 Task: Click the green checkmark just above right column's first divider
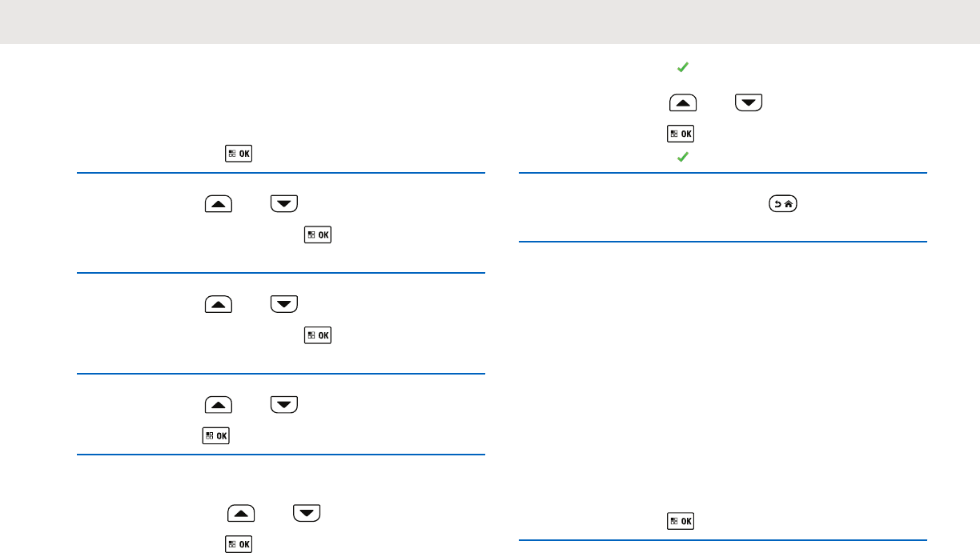(x=683, y=158)
